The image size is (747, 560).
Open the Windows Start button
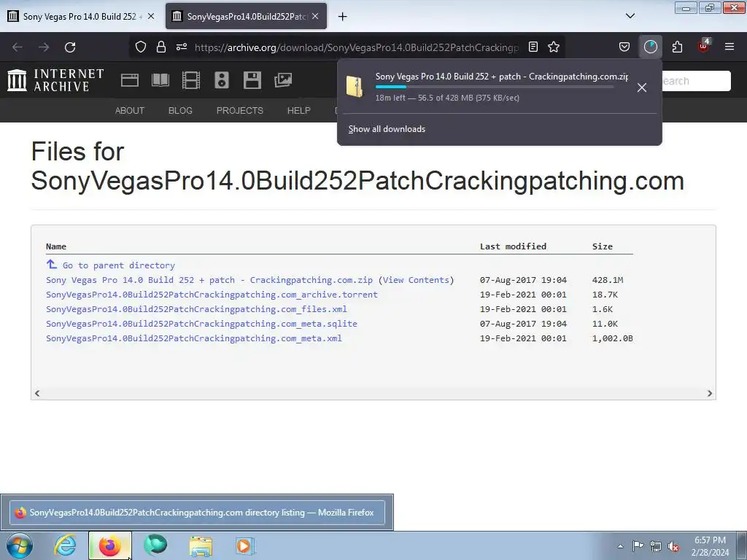tap(20, 545)
